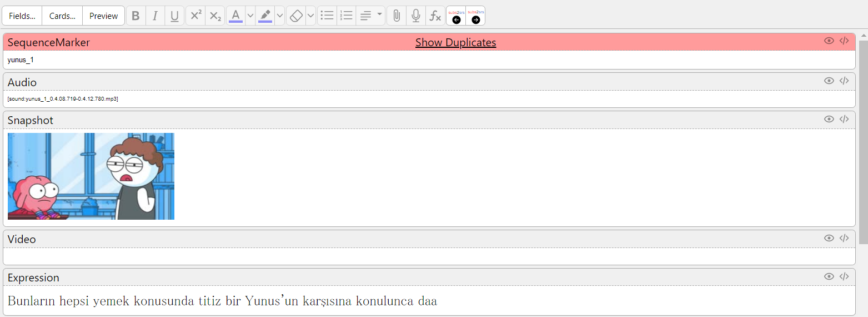Apply italic formatting

coord(155,16)
